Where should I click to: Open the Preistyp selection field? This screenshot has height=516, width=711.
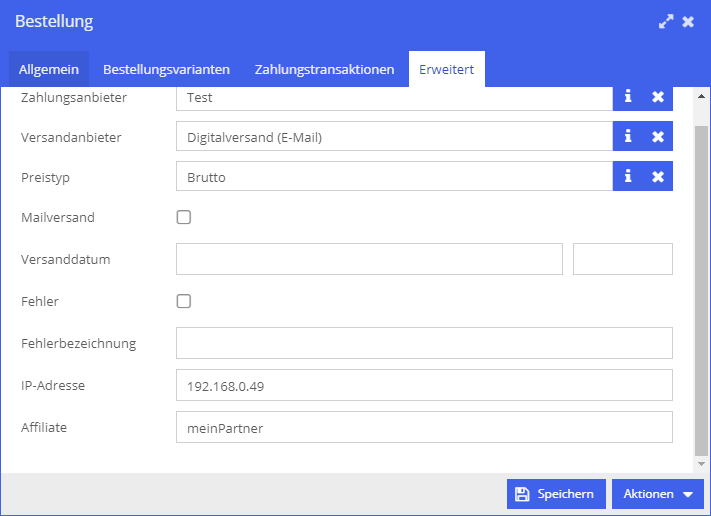point(394,176)
